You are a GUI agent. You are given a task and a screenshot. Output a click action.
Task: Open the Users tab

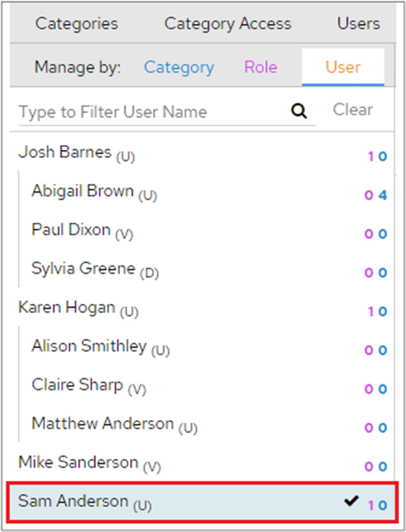pos(359,24)
